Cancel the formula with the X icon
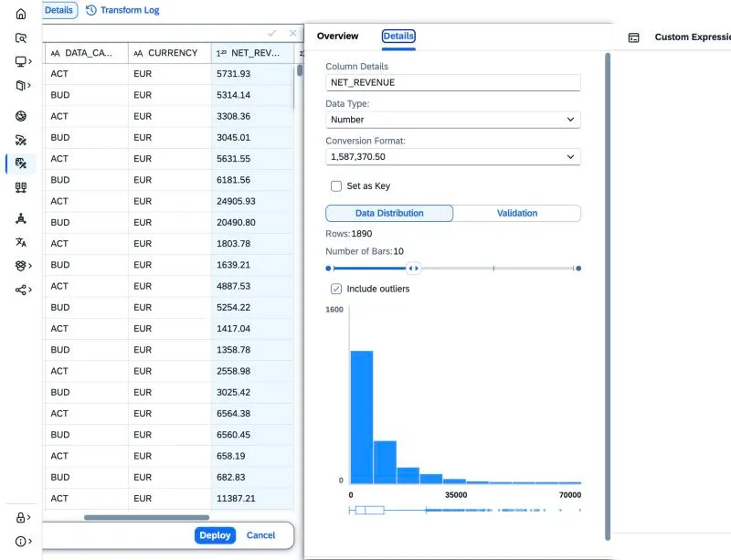Viewport: 731px width, 560px height. pyautogui.click(x=292, y=33)
